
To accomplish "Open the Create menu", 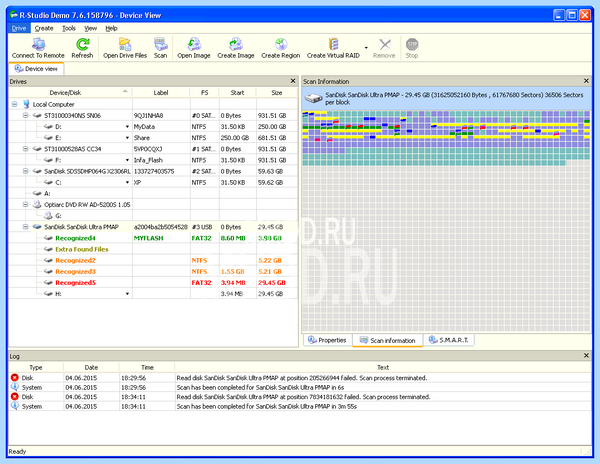I will point(44,28).
